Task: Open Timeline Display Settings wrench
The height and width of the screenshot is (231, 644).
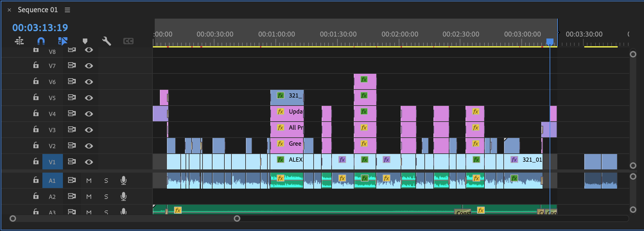Action: coord(107,41)
